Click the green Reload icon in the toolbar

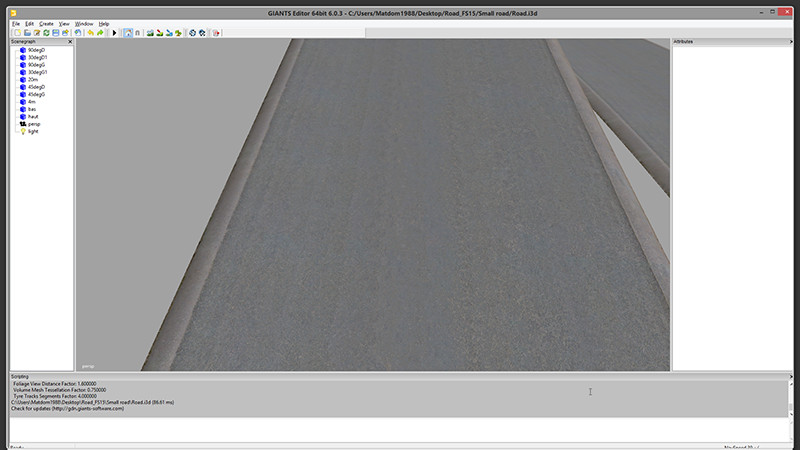click(x=47, y=32)
